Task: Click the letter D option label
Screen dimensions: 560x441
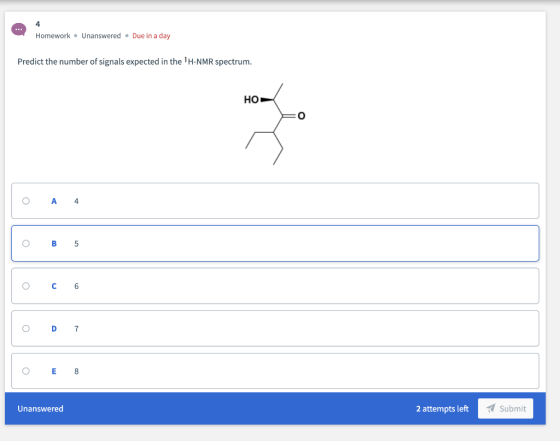Action: click(54, 329)
